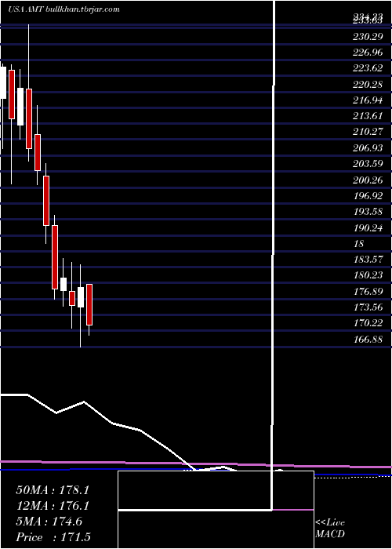Click the 166.88 price axis label
Screen dimensions: 392x549
click(x=368, y=340)
